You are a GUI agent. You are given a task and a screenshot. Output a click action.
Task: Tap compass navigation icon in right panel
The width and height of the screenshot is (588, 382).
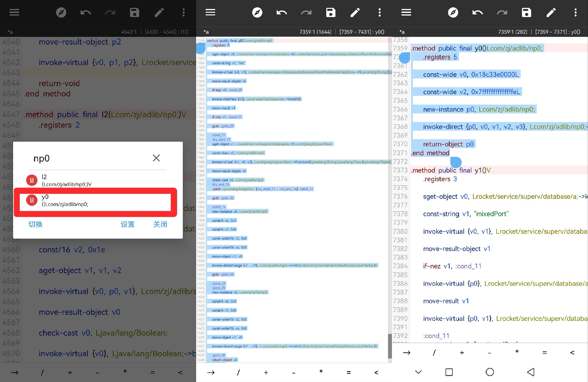[x=453, y=12]
